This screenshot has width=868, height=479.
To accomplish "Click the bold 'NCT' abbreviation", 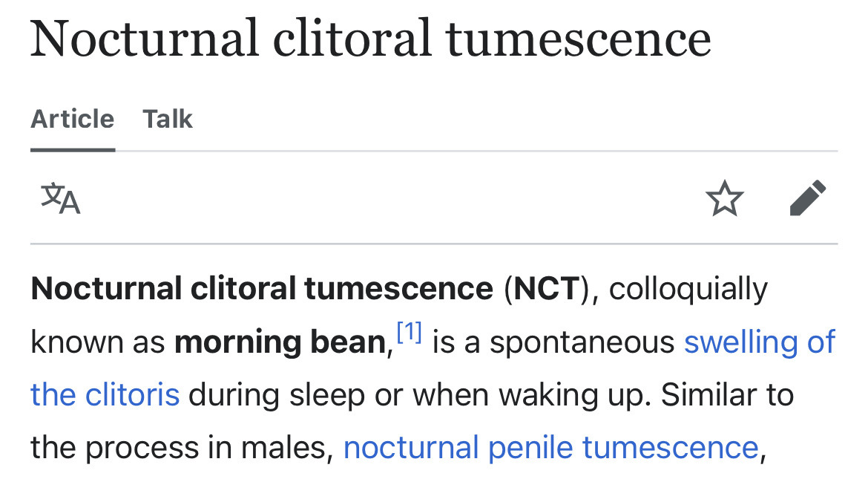I will click(x=545, y=288).
